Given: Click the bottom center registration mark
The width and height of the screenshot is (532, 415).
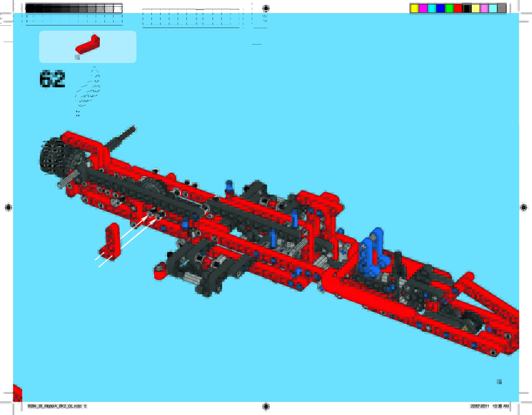Looking at the screenshot, I should (266, 406).
